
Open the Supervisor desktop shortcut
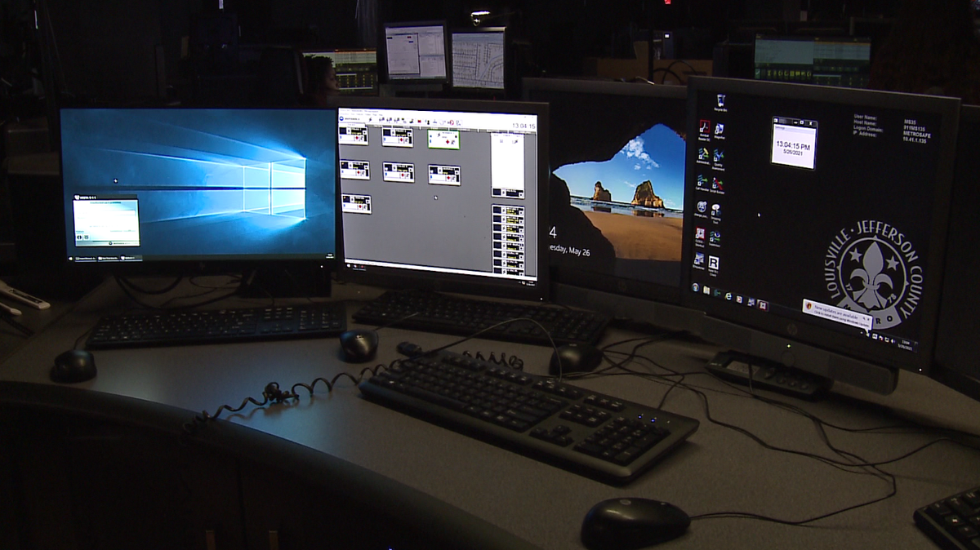tap(715, 238)
